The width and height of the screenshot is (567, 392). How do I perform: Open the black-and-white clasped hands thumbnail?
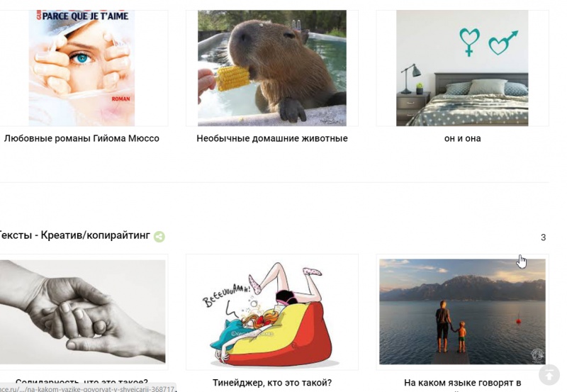click(x=82, y=312)
